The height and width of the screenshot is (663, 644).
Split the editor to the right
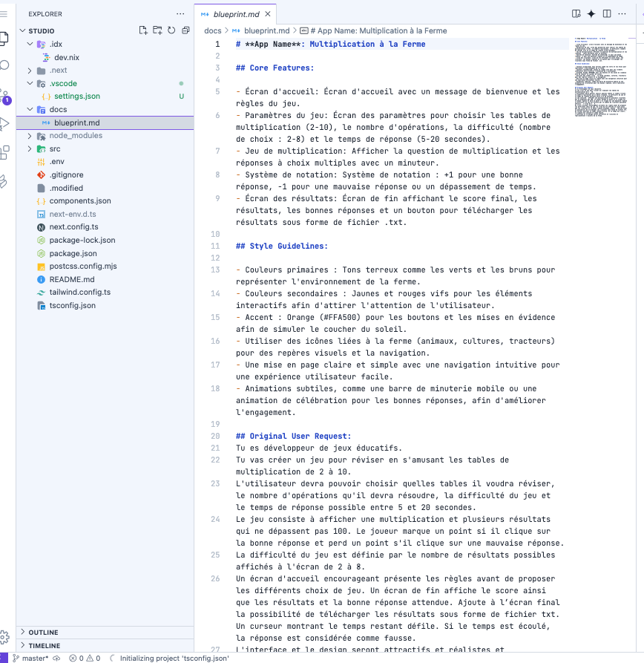[x=607, y=13]
